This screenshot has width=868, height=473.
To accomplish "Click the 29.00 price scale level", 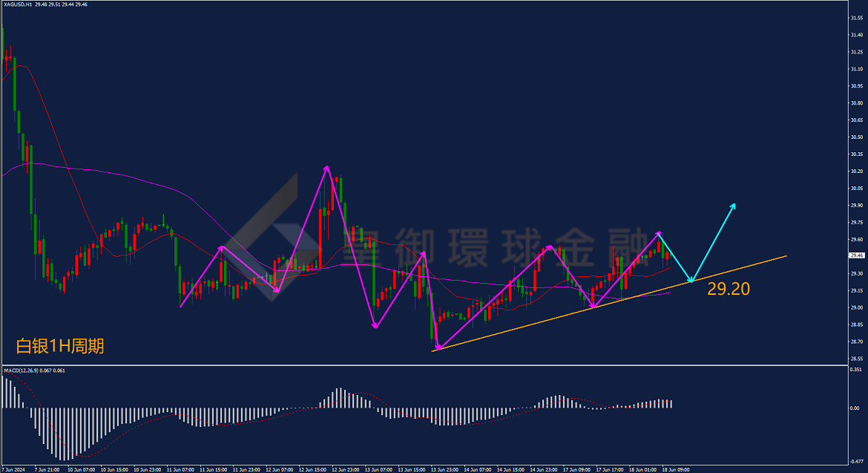I will point(856,307).
